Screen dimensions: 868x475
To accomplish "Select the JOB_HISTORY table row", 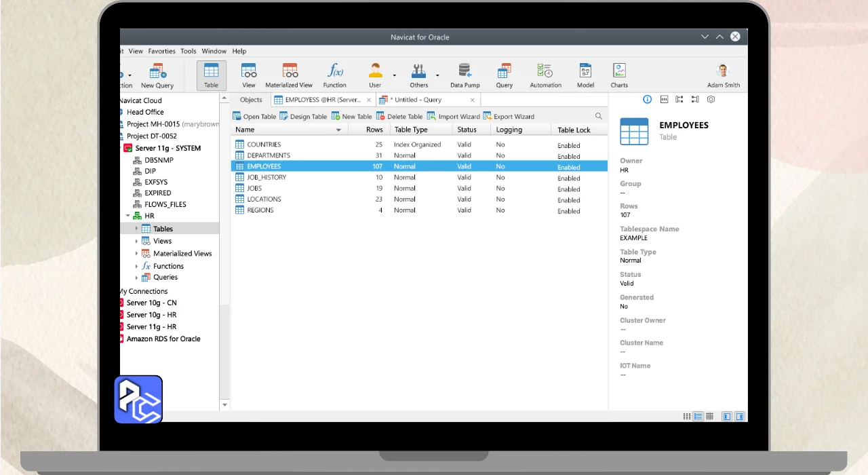I will click(267, 177).
